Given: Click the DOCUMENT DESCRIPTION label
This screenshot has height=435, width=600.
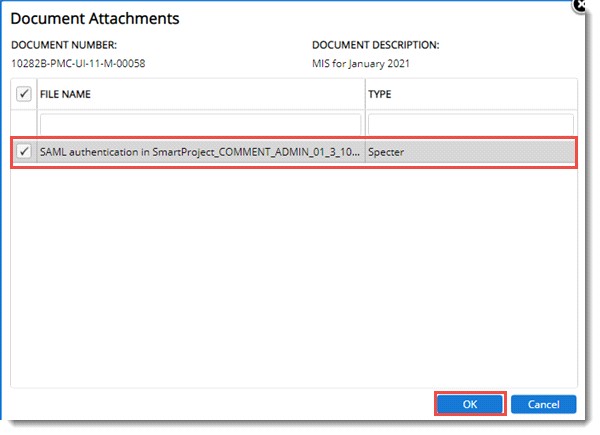Looking at the screenshot, I should (375, 45).
